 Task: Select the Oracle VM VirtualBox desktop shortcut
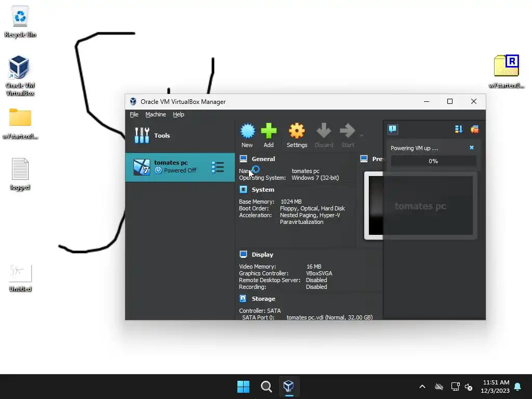(x=20, y=76)
